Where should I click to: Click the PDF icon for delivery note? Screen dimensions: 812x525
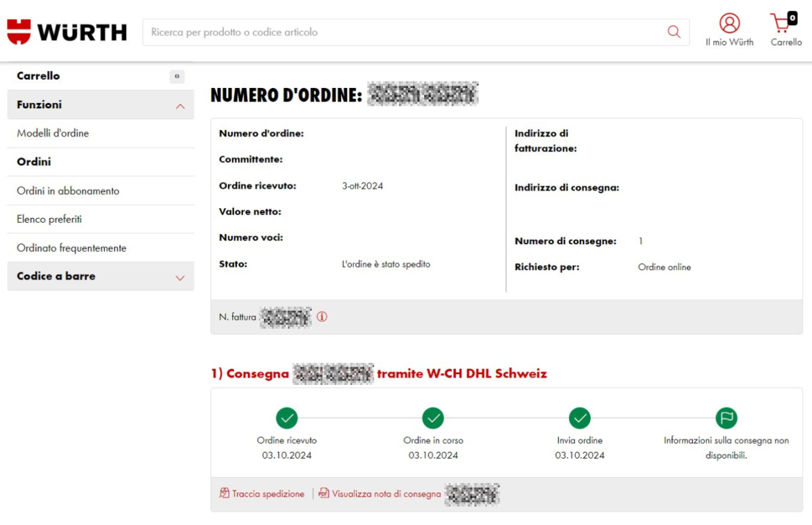(324, 493)
